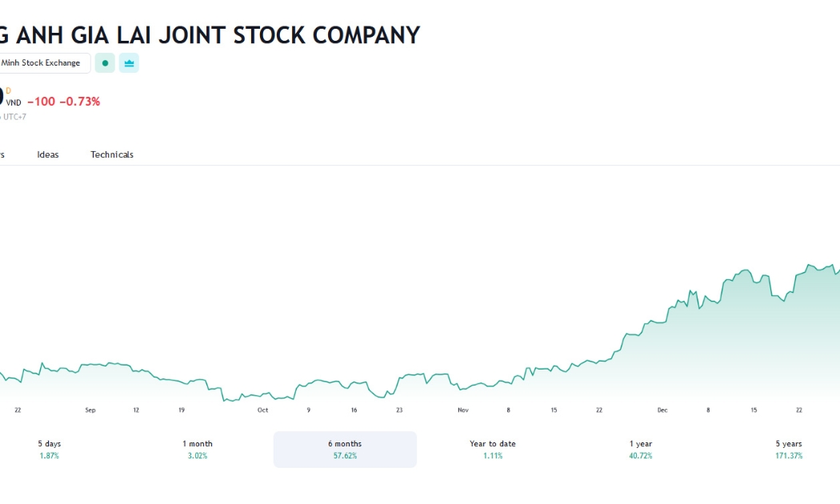Click the crown badge icon beside exchange
Viewport: 840px width, 504px height.
click(129, 63)
